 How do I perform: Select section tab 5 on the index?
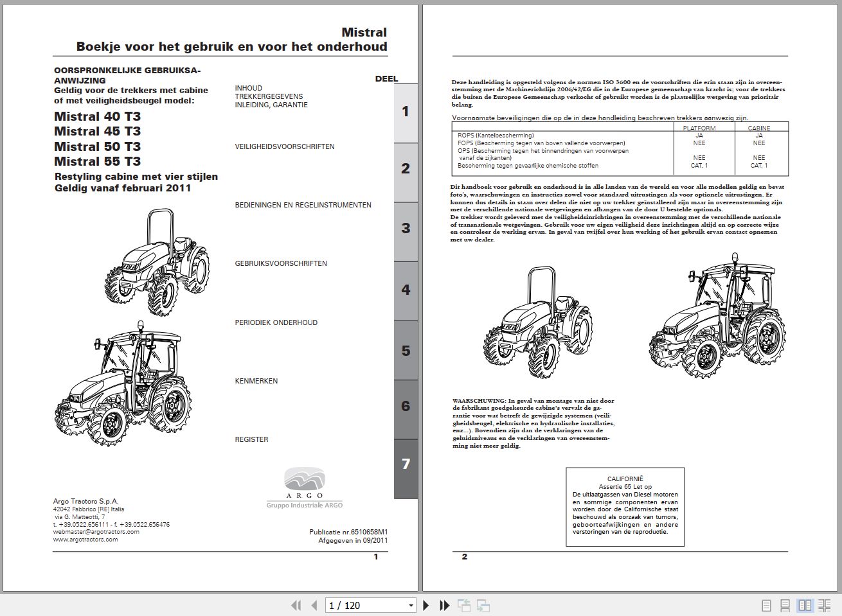pyautogui.click(x=406, y=350)
